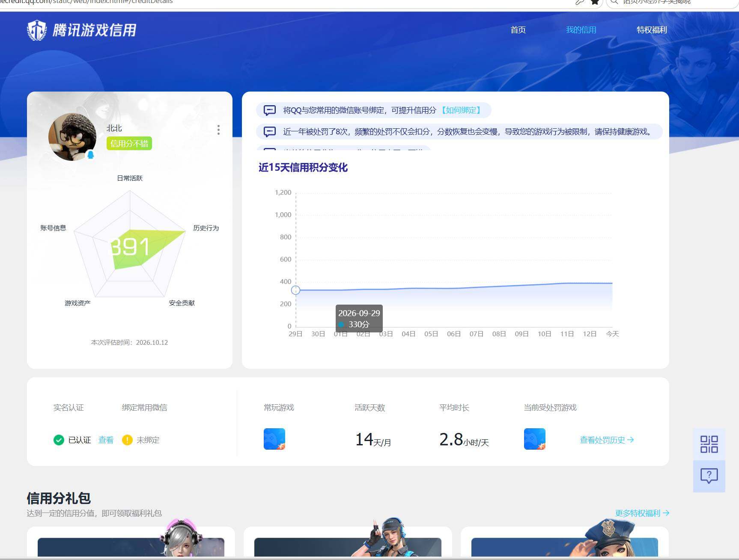Screen dimensions: 739x560
Task: Click the 29日 data point on chart
Action: pos(295,290)
